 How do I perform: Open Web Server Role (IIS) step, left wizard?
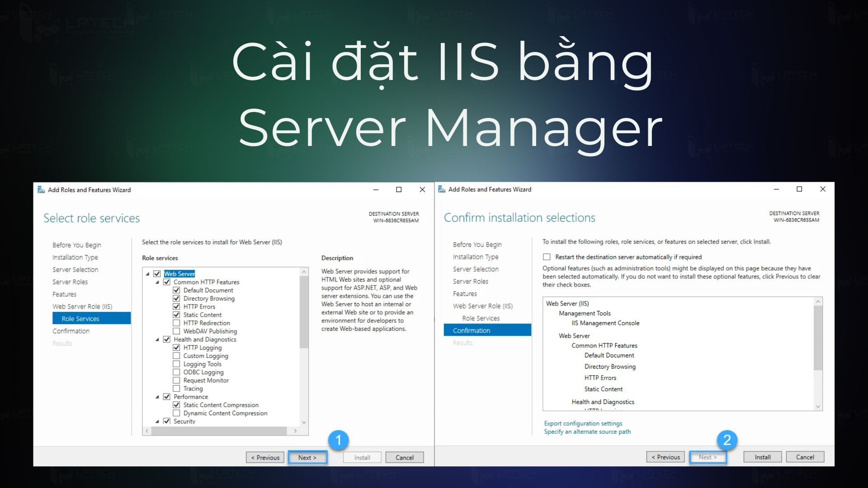click(x=82, y=306)
